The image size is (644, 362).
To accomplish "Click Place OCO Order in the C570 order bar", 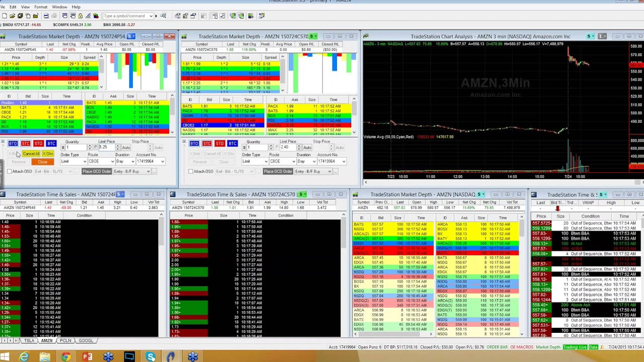I will pos(278,171).
